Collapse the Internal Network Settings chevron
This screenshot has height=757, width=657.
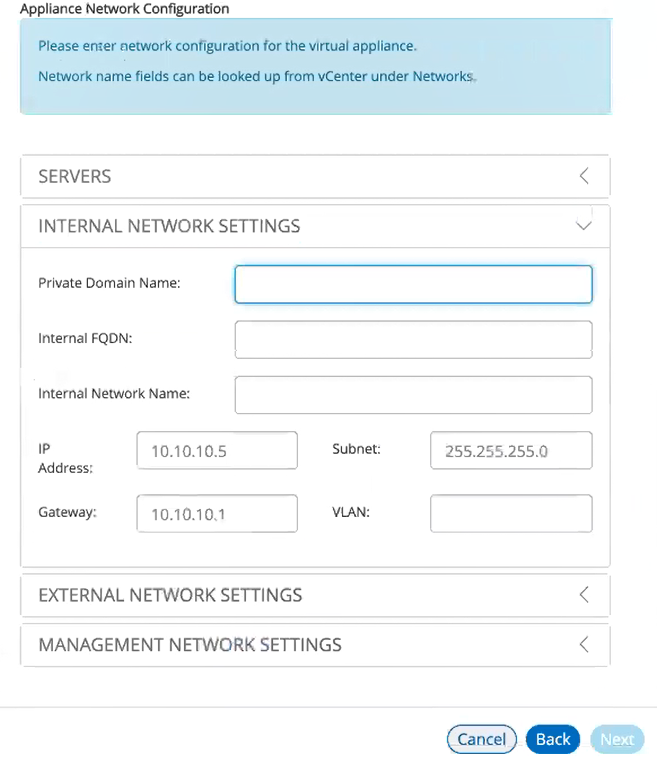click(584, 225)
